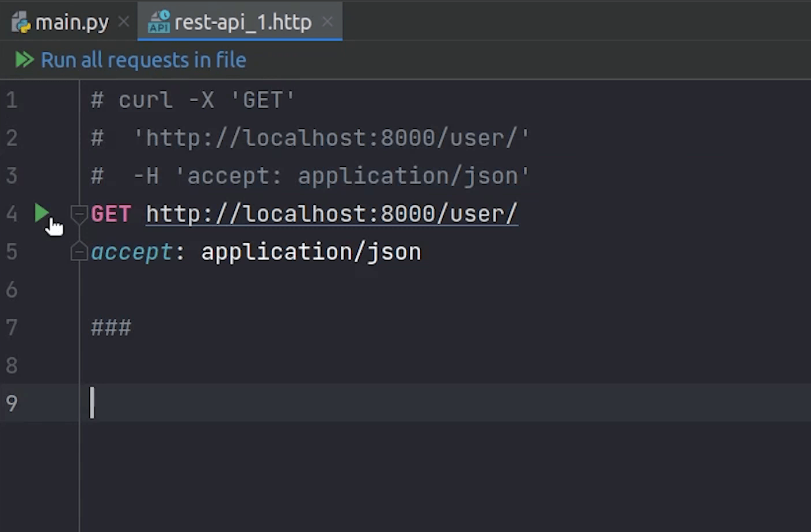Screen dimensions: 811x532
Task: Click line number 4 in the gutter
Action: pos(12,213)
